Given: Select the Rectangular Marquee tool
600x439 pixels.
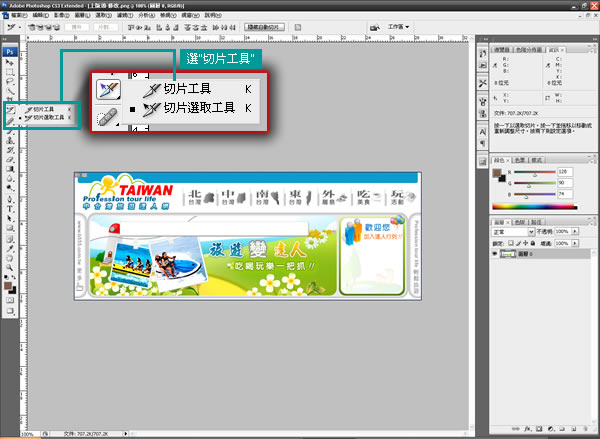Looking at the screenshot, I should (10, 72).
